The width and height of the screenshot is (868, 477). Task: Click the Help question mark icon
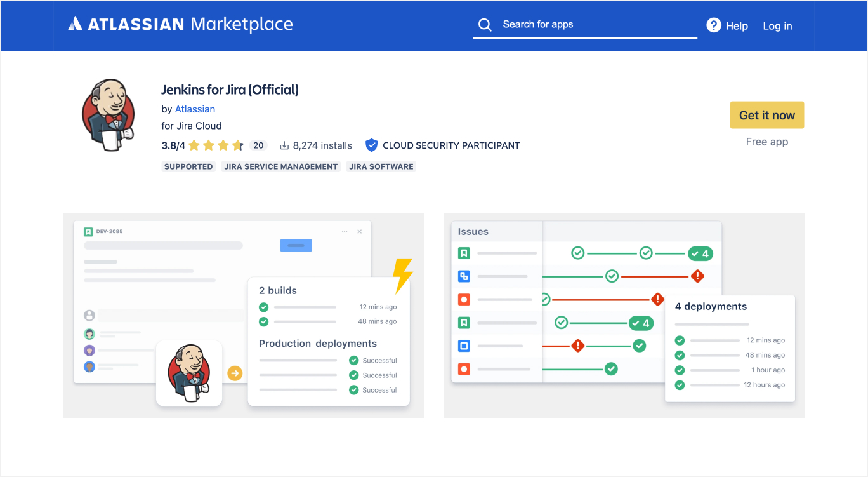tap(714, 25)
